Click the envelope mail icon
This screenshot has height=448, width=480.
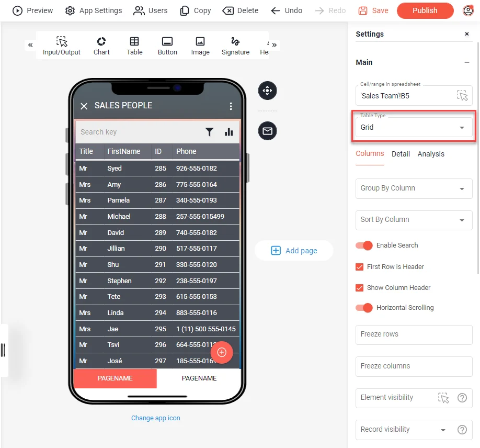267,131
